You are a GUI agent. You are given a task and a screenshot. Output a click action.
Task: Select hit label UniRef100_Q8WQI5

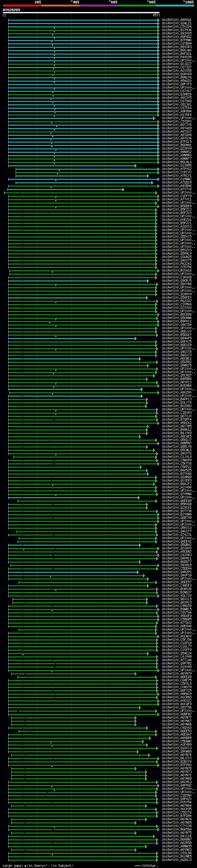coord(176,365)
